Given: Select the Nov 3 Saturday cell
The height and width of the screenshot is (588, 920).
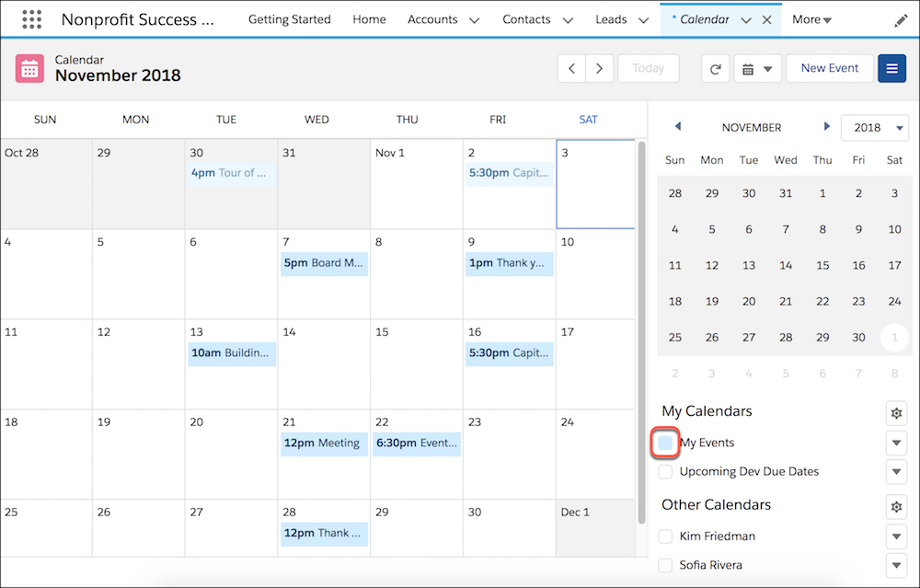Looking at the screenshot, I should click(595, 184).
